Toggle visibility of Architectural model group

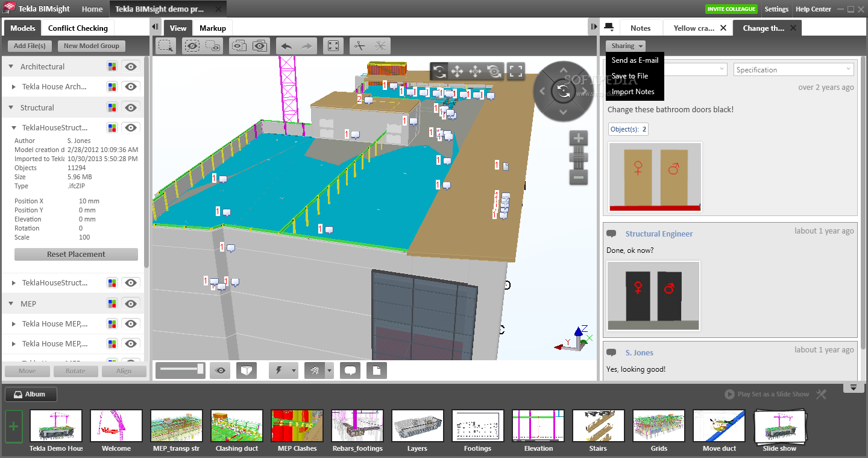coord(131,66)
